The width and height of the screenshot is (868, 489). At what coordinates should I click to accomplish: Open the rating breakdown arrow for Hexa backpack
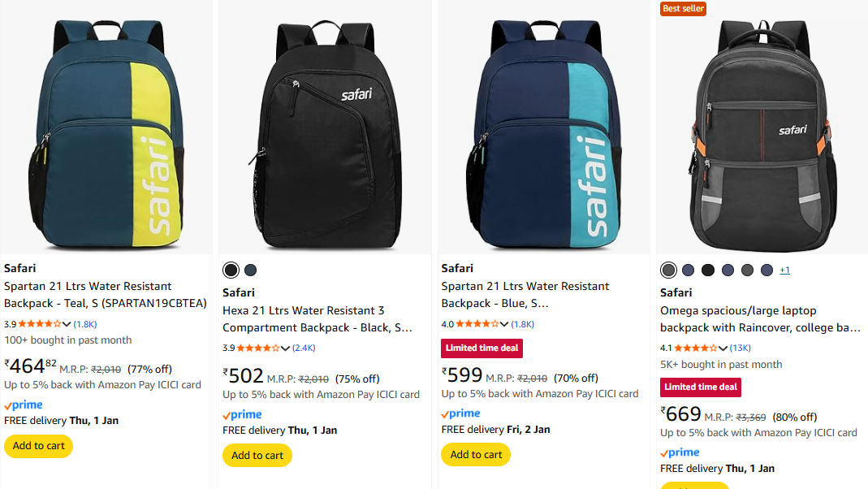tap(285, 348)
